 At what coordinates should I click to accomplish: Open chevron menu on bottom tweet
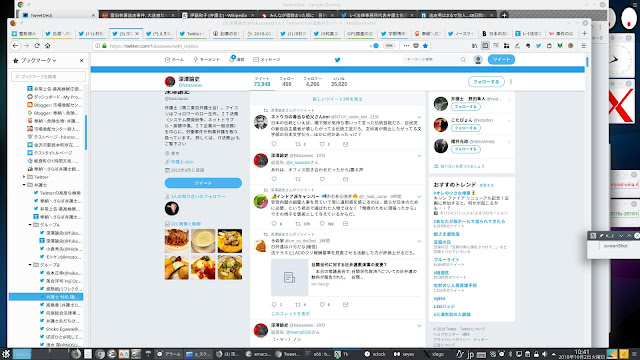[419, 326]
